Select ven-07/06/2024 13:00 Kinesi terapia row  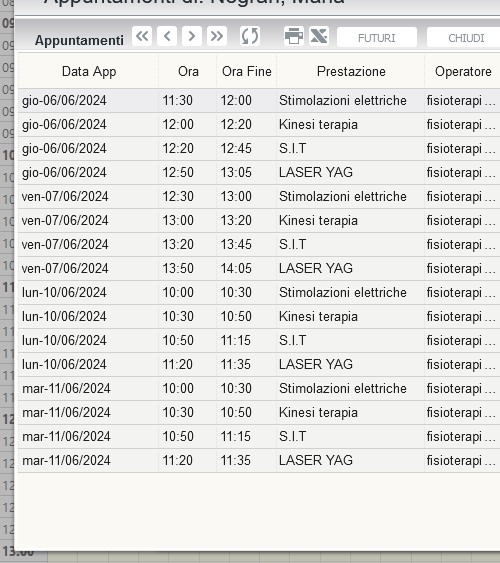pyautogui.click(x=259, y=220)
